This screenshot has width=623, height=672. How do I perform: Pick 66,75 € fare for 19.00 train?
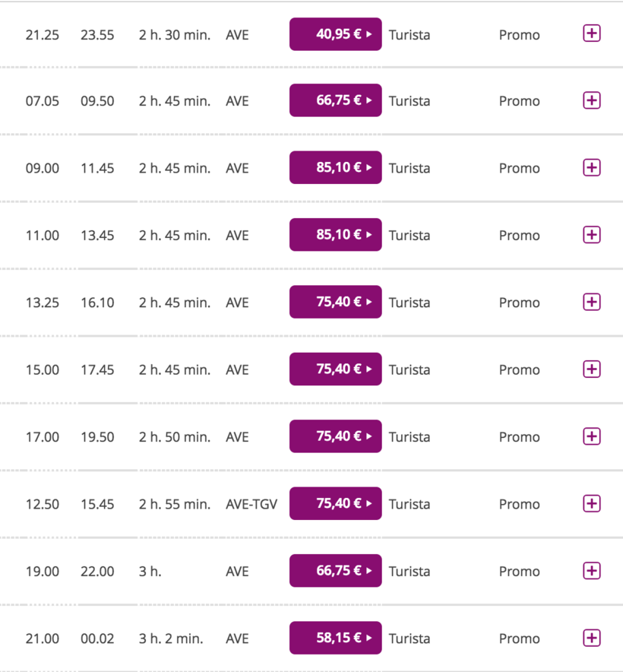(x=335, y=570)
